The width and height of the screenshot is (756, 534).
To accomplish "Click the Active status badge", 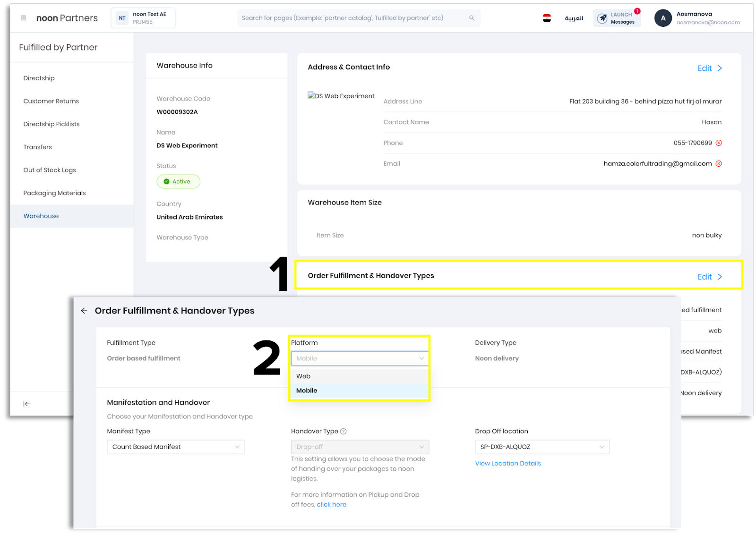I will tap(179, 182).
